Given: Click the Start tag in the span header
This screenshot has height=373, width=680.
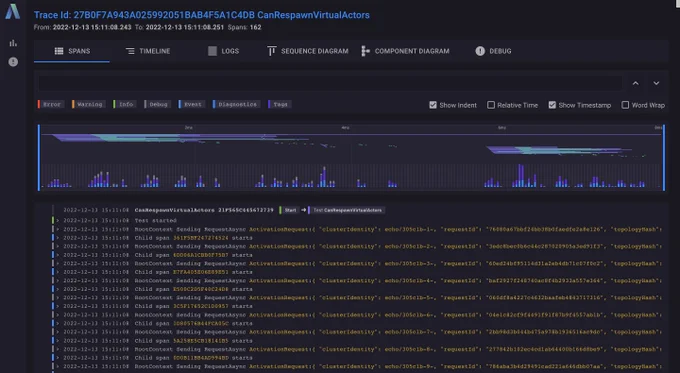Looking at the screenshot, I should click(290, 210).
